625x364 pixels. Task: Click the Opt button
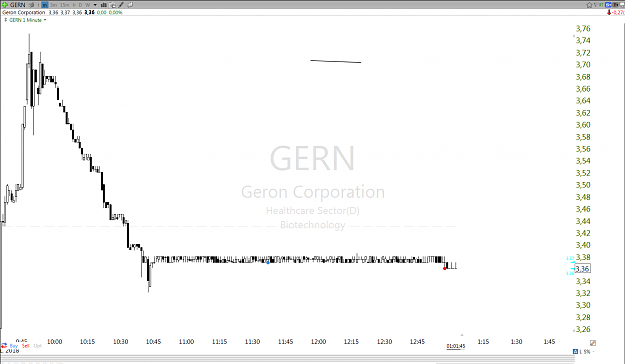[37, 346]
